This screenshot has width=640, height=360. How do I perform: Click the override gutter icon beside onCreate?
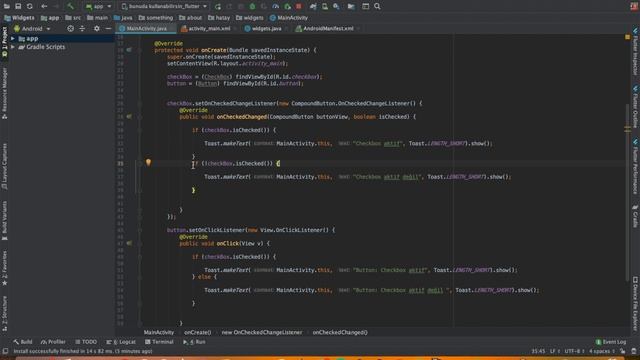129,50
